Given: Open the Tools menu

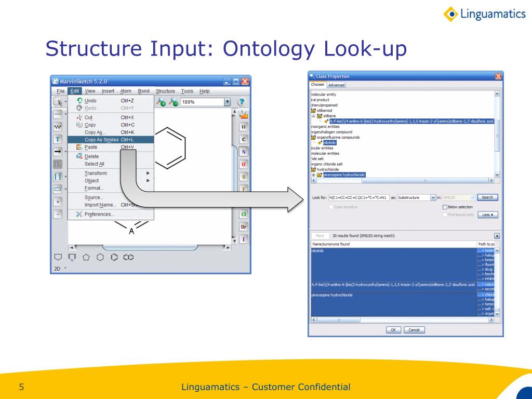Looking at the screenshot, I should 187,91.
